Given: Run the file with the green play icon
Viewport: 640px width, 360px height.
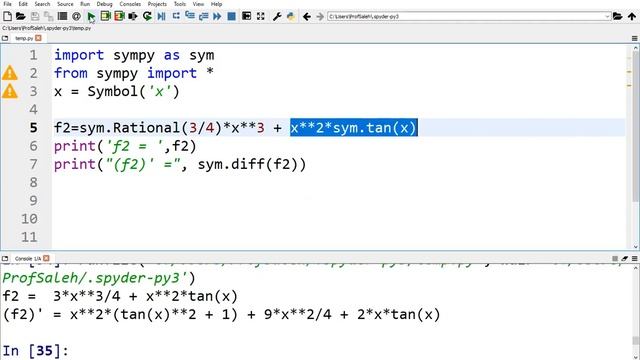Looking at the screenshot, I should (91, 16).
